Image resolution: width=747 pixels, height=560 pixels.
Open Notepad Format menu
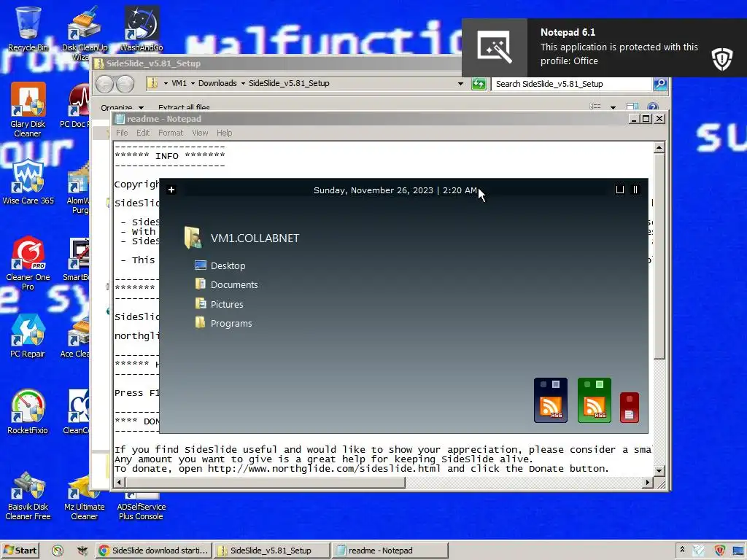point(171,133)
